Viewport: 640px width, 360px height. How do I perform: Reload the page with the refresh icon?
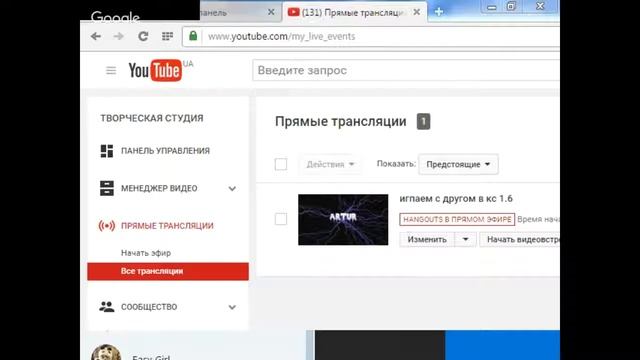(x=143, y=36)
